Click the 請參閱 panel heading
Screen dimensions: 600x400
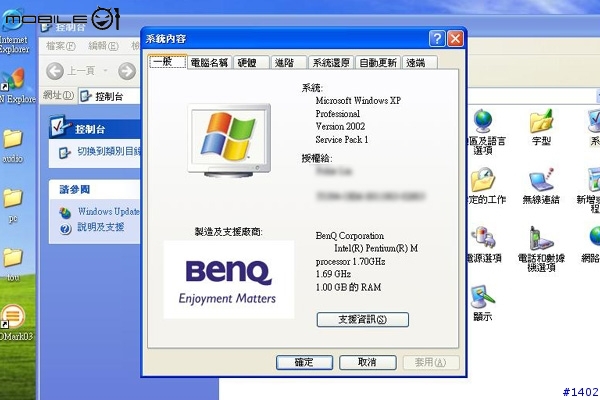(x=75, y=189)
